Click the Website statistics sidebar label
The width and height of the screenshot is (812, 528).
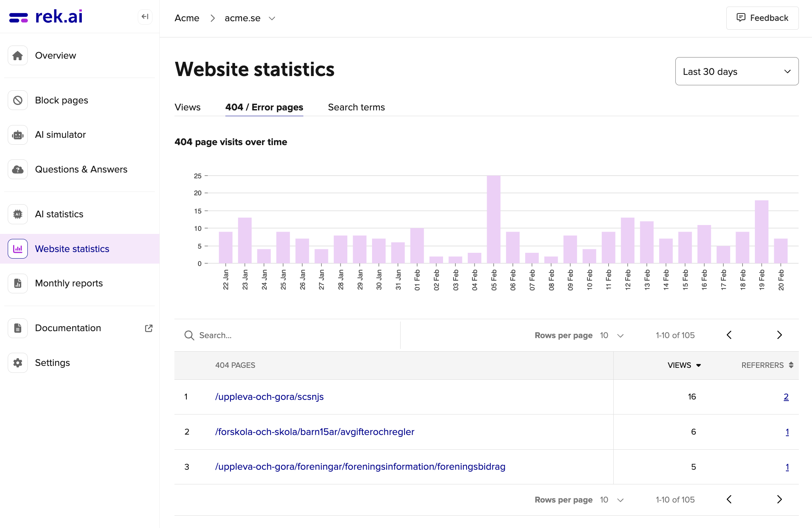pyautogui.click(x=72, y=249)
